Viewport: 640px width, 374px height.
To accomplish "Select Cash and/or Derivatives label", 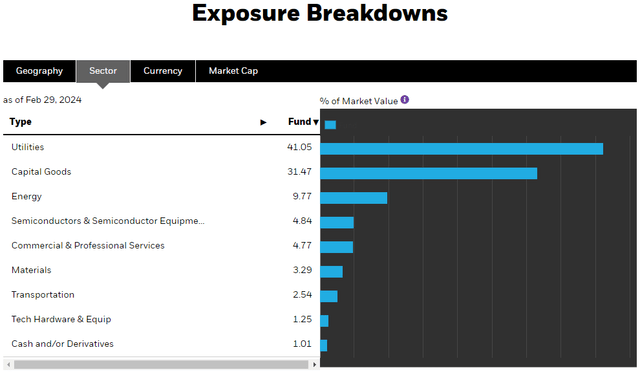I will click(62, 344).
